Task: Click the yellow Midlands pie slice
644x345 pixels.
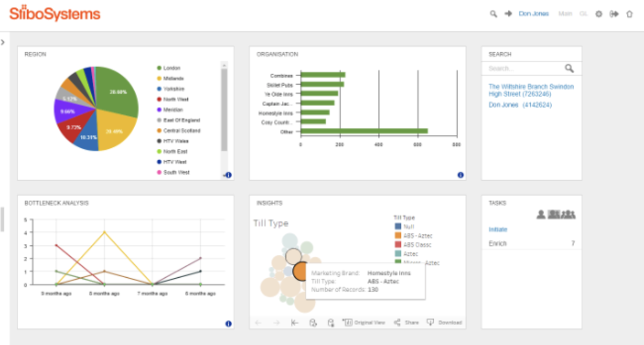Action: [117, 129]
